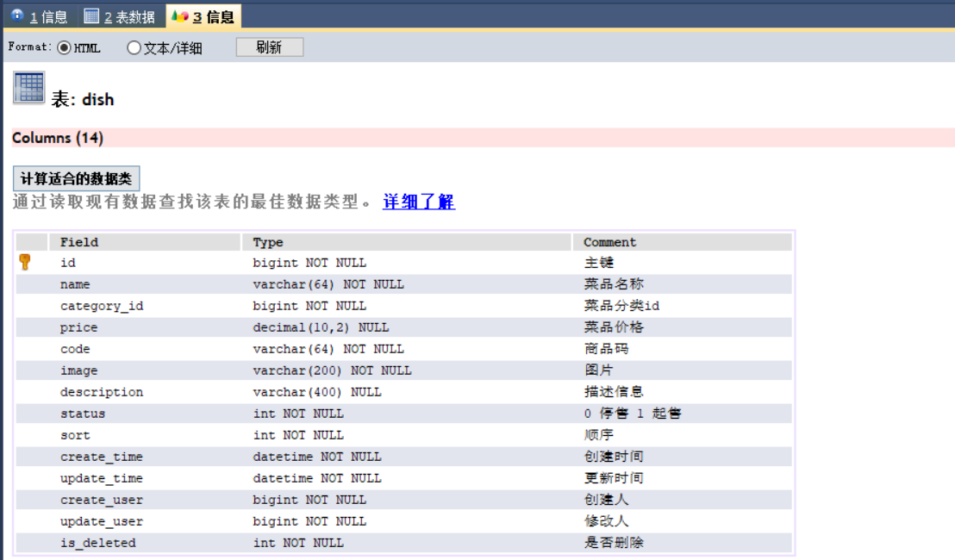
Task: Select the 'image' field cell
Action: click(144, 370)
